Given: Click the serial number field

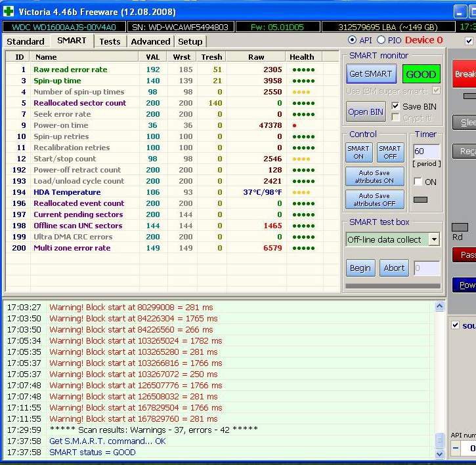Looking at the screenshot, I should (x=181, y=28).
